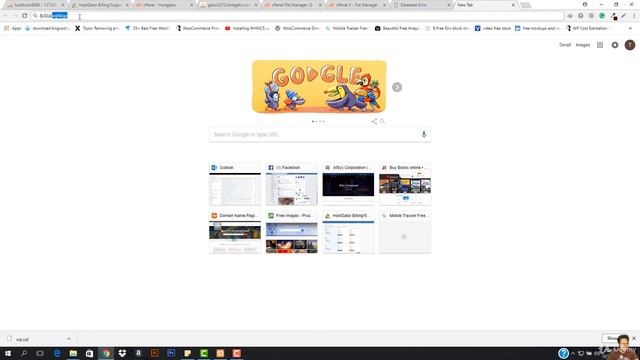Switch to Chrome on taskbar
Image resolution: width=640 pixels, height=360 pixels.
106,353
